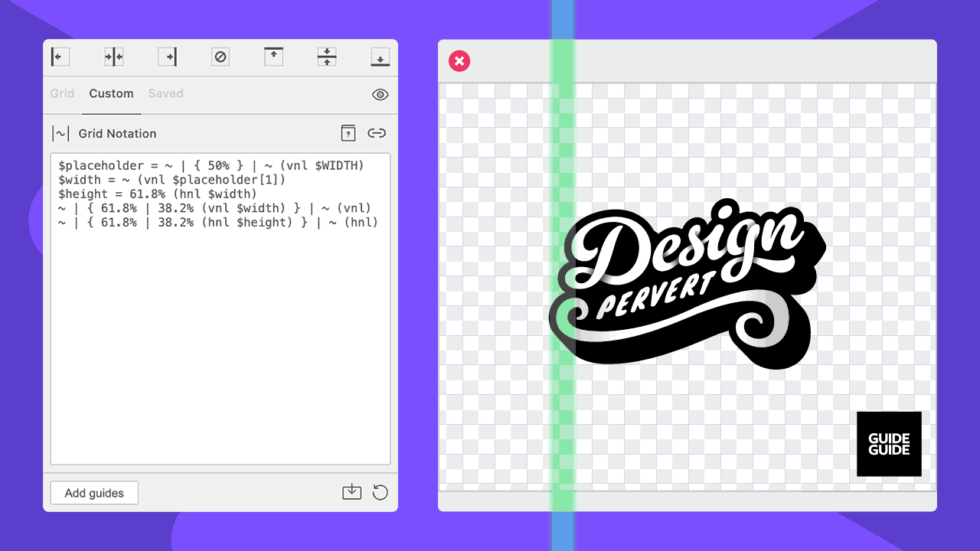This screenshot has height=551, width=980.
Task: Close the canvas window with the red X
Action: point(459,61)
